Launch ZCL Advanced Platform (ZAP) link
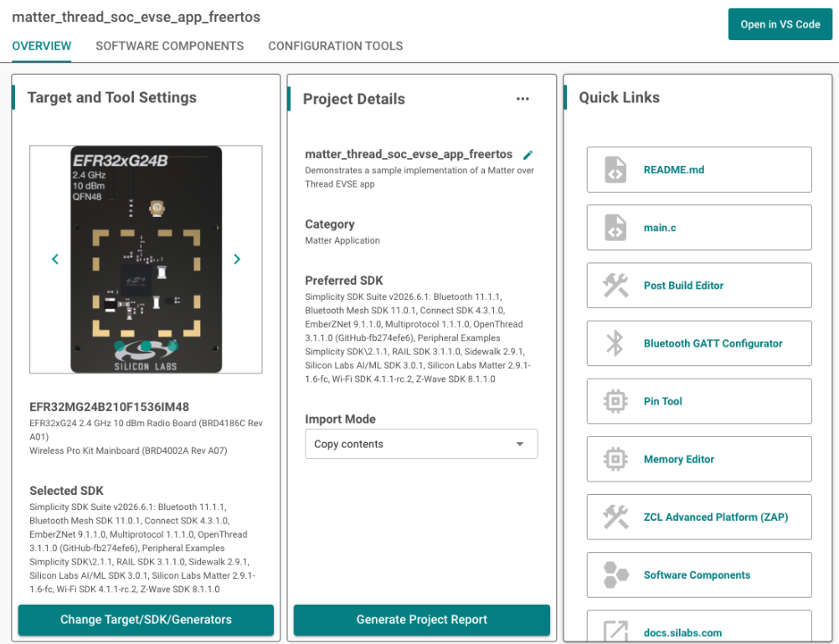 coord(699,517)
